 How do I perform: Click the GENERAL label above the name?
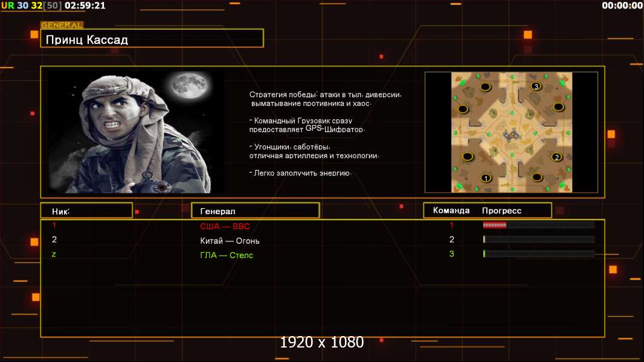62,25
